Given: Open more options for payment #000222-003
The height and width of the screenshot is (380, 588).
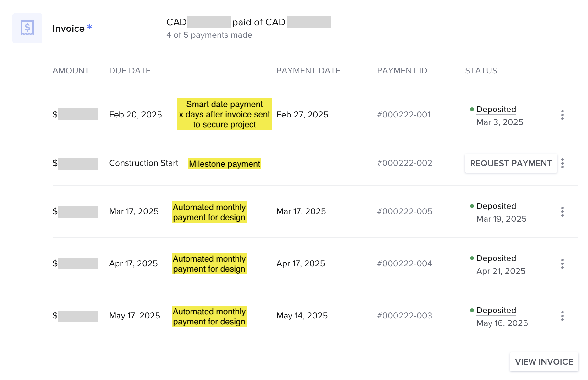Looking at the screenshot, I should (562, 316).
